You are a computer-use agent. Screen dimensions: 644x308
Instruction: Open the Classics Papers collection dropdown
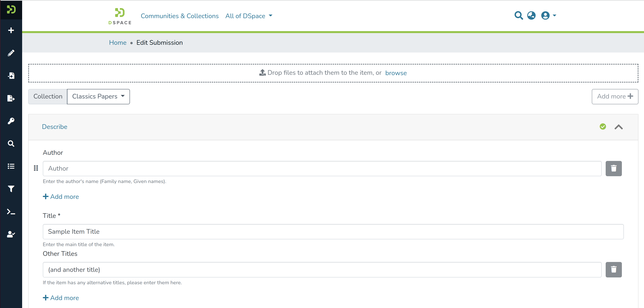[x=98, y=96]
